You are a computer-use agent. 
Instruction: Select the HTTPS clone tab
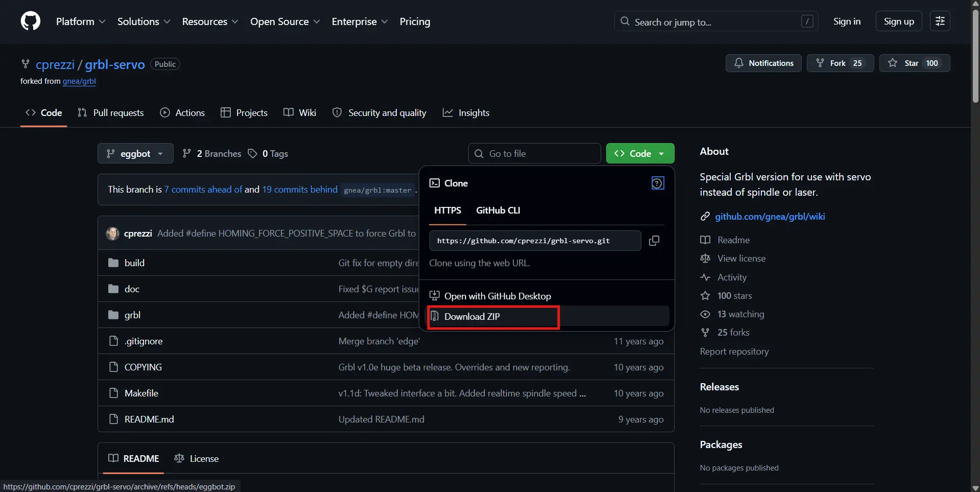(x=447, y=210)
